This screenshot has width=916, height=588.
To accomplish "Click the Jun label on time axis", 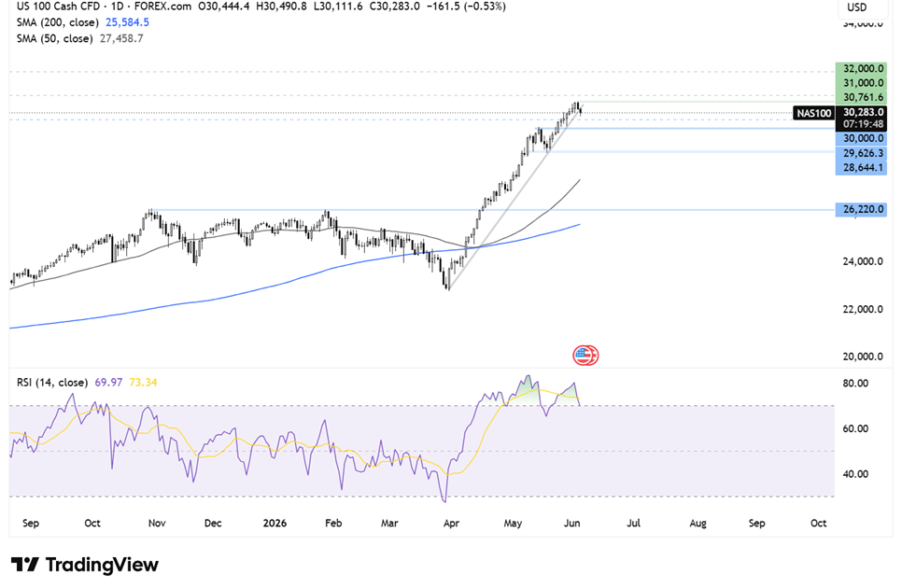I will (x=571, y=524).
